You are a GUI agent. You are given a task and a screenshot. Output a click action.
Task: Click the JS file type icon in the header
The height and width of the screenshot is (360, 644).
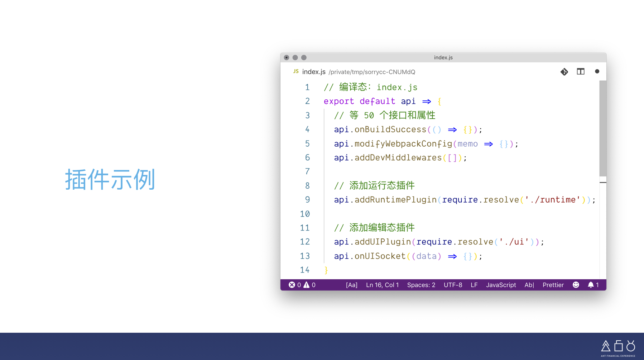point(296,71)
